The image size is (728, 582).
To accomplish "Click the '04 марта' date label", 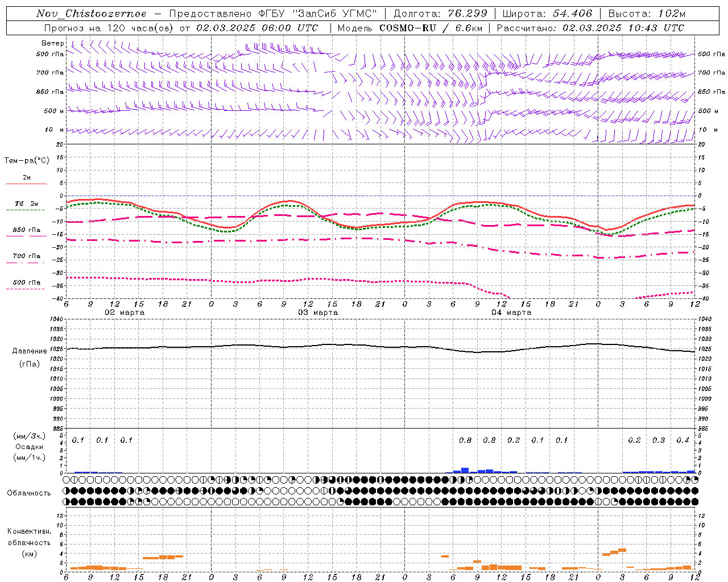I will coord(511,313).
